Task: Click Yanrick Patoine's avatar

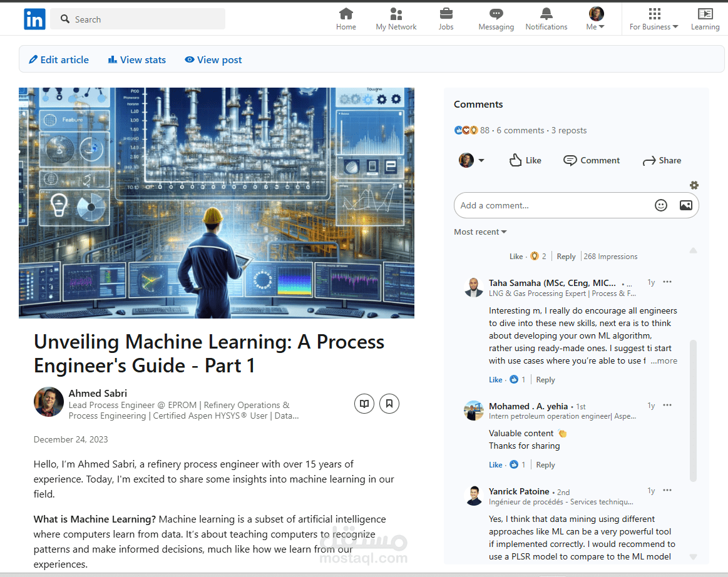Action: [x=474, y=496]
